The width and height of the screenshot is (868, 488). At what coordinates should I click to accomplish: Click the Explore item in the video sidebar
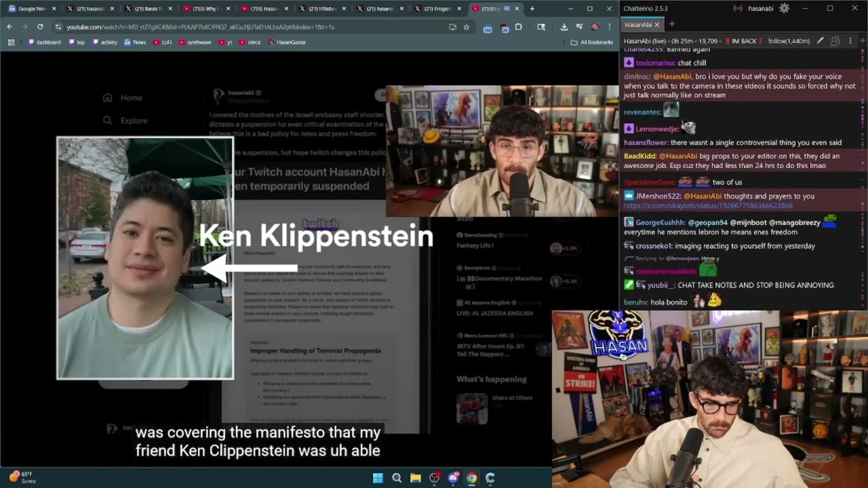click(x=125, y=121)
